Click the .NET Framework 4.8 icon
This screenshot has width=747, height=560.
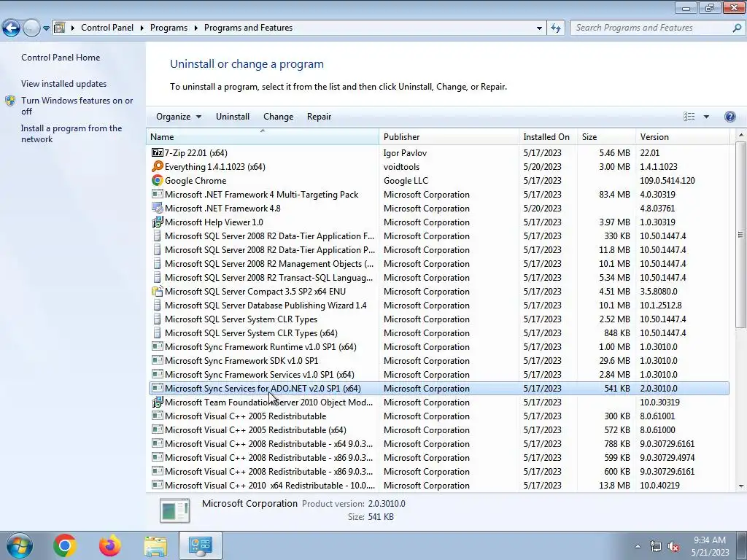(158, 208)
